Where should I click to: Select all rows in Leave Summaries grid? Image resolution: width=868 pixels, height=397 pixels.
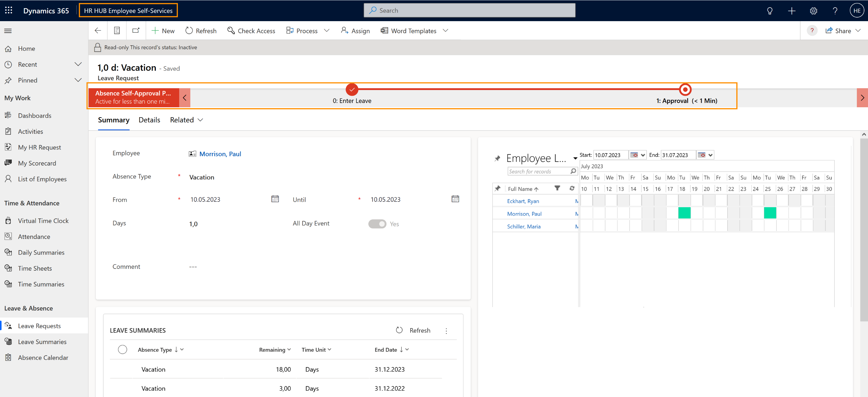[123, 350]
